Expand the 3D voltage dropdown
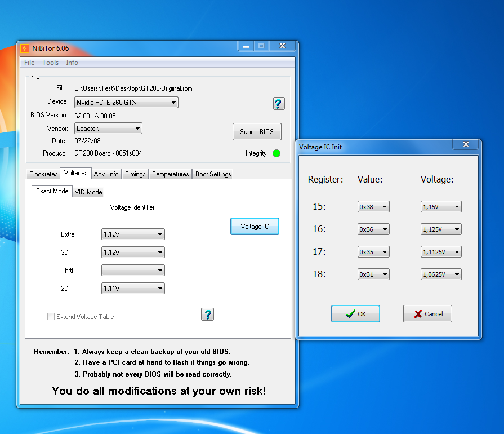The width and height of the screenshot is (504, 434). click(133, 253)
